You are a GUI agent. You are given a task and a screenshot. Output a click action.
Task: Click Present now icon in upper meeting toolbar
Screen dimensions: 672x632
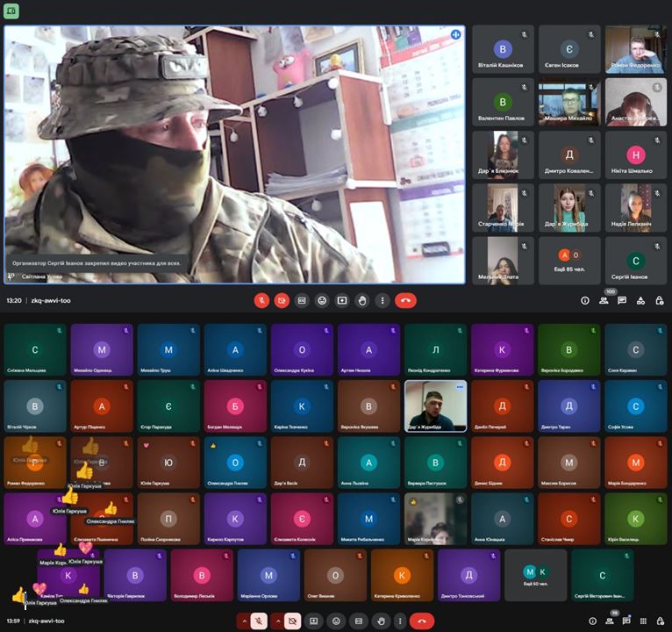click(342, 300)
